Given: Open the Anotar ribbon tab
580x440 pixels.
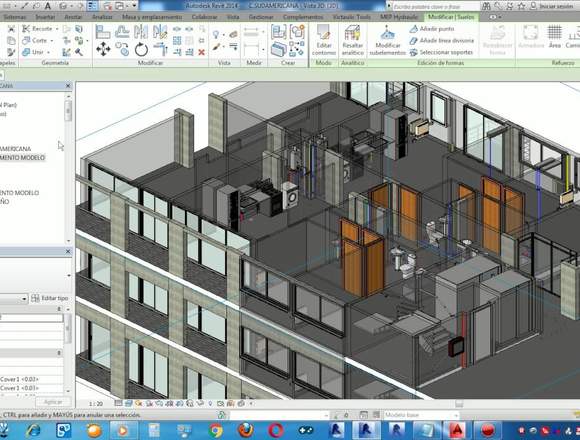Looking at the screenshot, I should tap(73, 17).
